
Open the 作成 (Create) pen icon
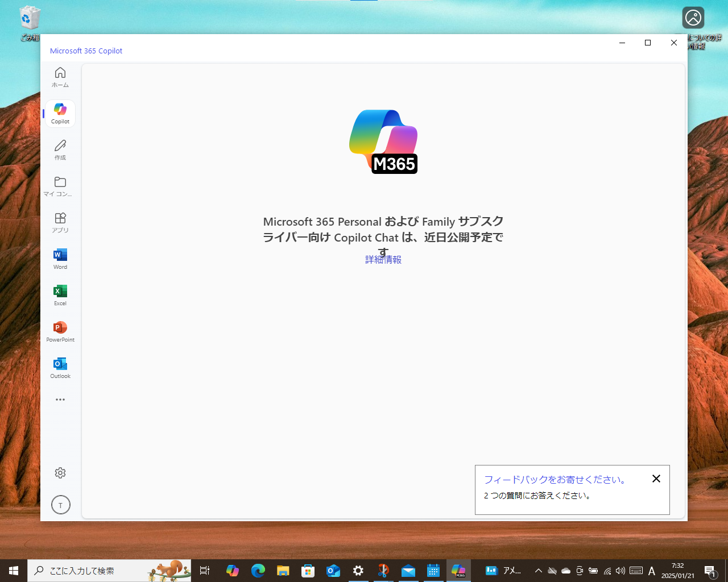tap(60, 149)
